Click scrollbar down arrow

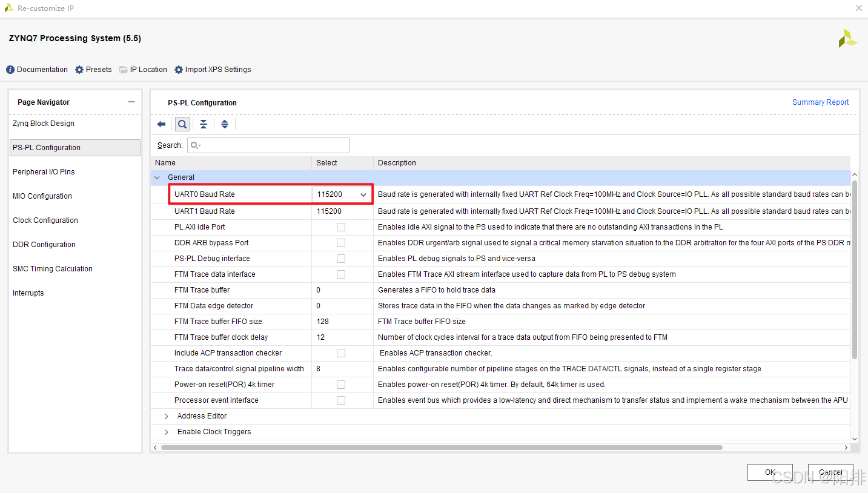pos(855,439)
